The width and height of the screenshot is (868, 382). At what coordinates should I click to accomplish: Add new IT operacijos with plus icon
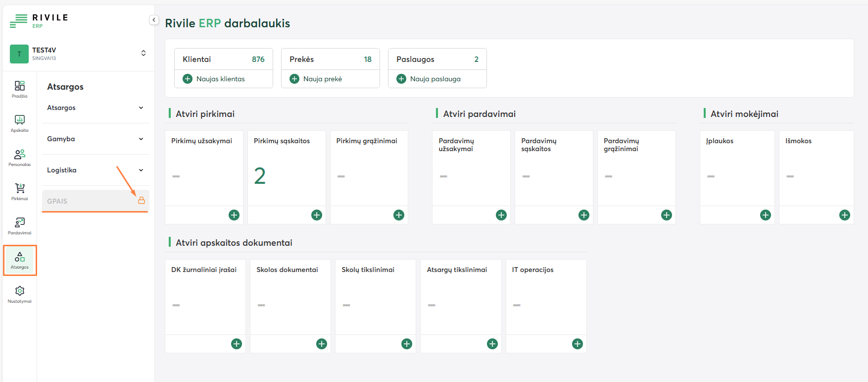(x=577, y=344)
